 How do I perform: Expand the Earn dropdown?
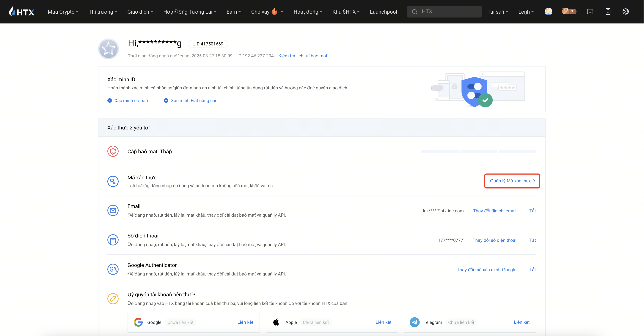233,12
